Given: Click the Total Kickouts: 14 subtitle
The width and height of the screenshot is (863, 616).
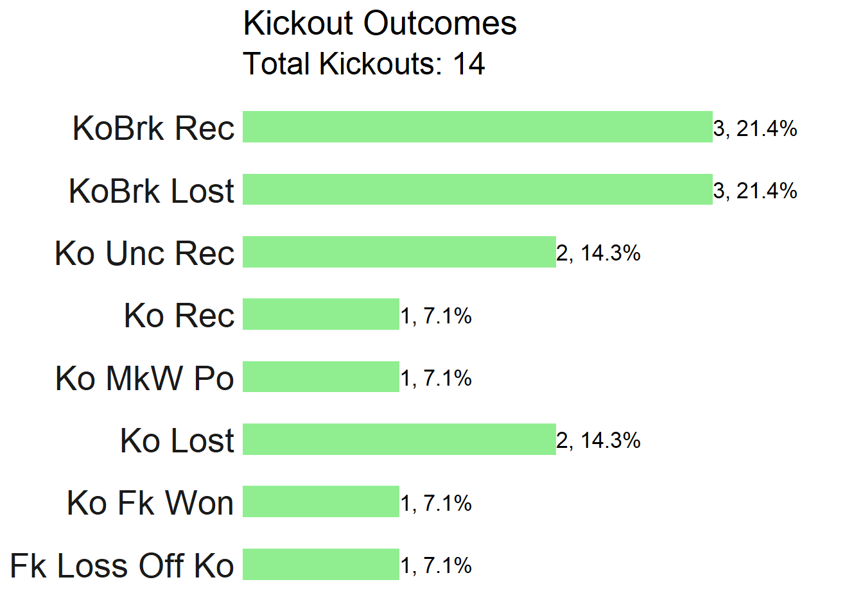Looking at the screenshot, I should click(x=364, y=64).
